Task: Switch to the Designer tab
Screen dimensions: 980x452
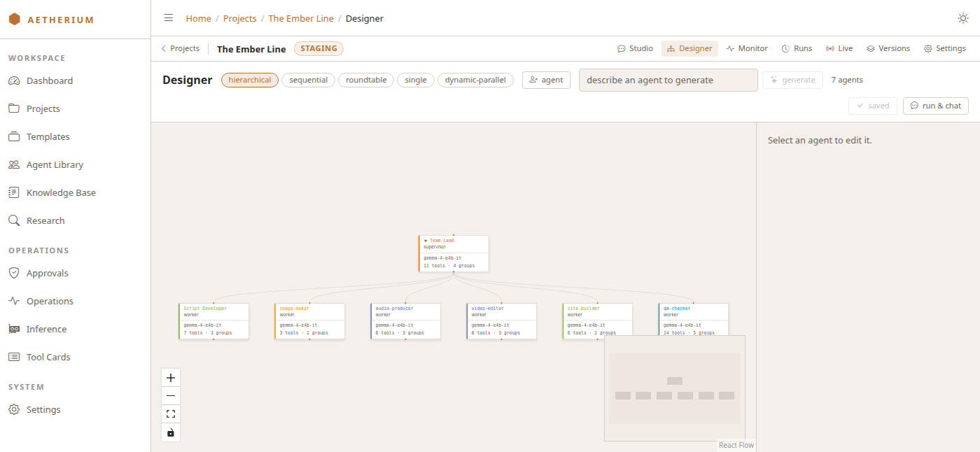Action: point(689,48)
